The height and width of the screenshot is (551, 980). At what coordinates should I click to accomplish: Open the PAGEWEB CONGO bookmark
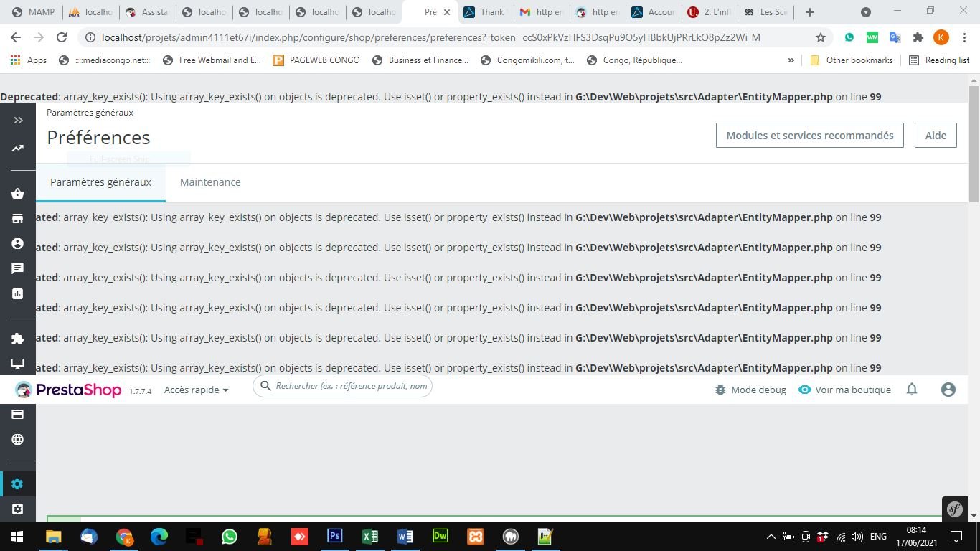pyautogui.click(x=316, y=60)
